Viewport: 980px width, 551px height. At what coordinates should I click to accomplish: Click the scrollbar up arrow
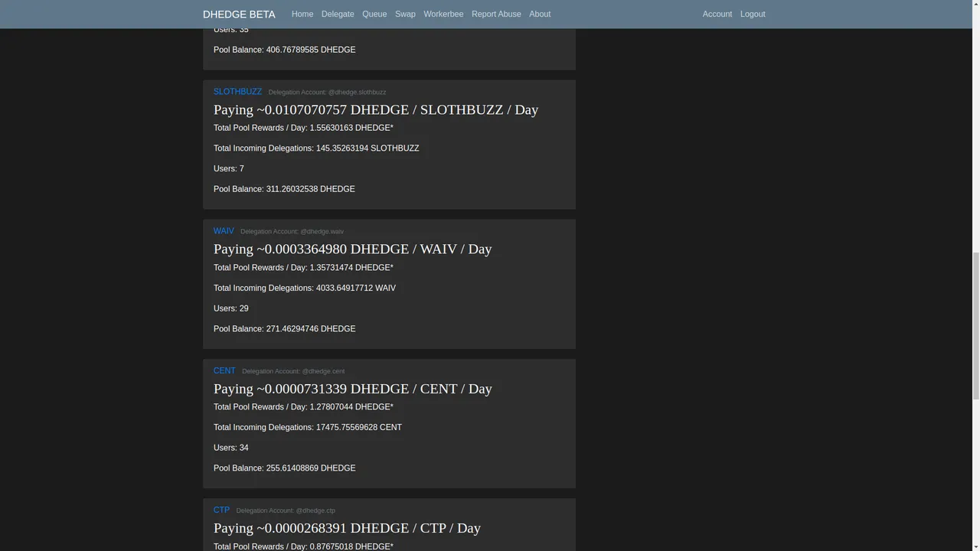click(975, 5)
